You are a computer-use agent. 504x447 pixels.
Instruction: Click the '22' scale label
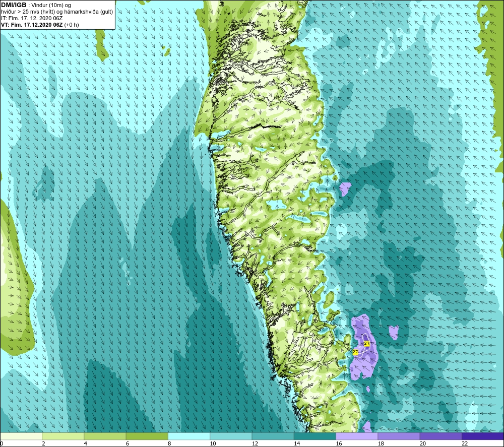pyautogui.click(x=465, y=443)
